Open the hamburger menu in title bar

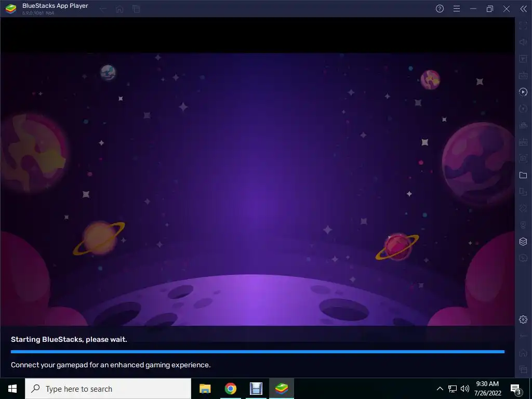pyautogui.click(x=457, y=9)
